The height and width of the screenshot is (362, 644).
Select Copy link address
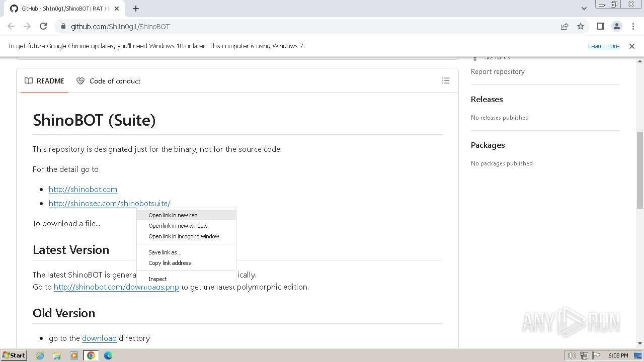(x=170, y=263)
